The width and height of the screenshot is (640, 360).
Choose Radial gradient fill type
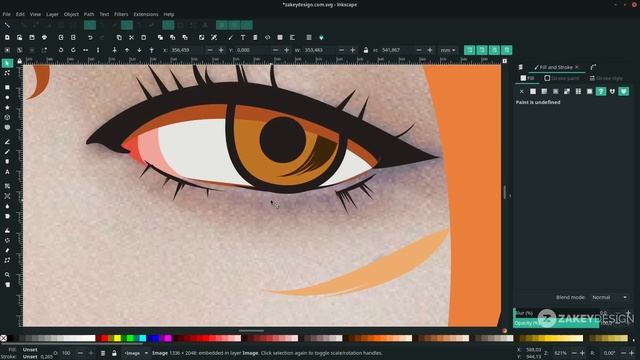click(556, 91)
